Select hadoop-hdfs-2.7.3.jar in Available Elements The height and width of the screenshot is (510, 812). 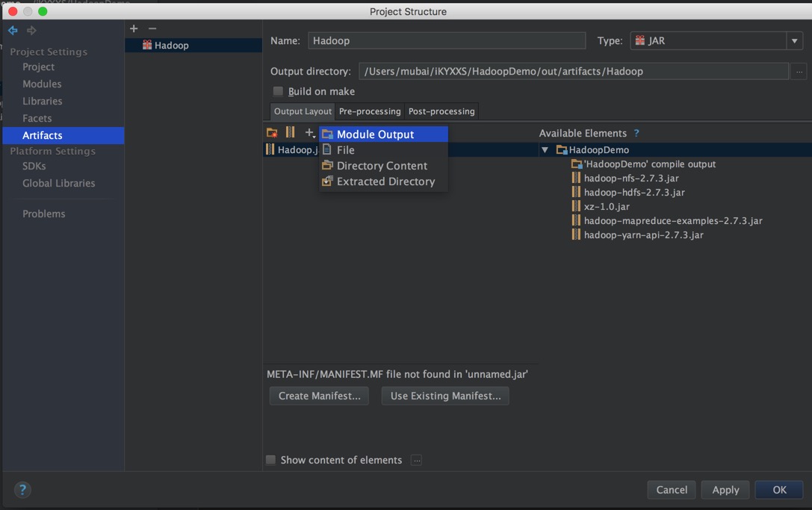point(633,193)
